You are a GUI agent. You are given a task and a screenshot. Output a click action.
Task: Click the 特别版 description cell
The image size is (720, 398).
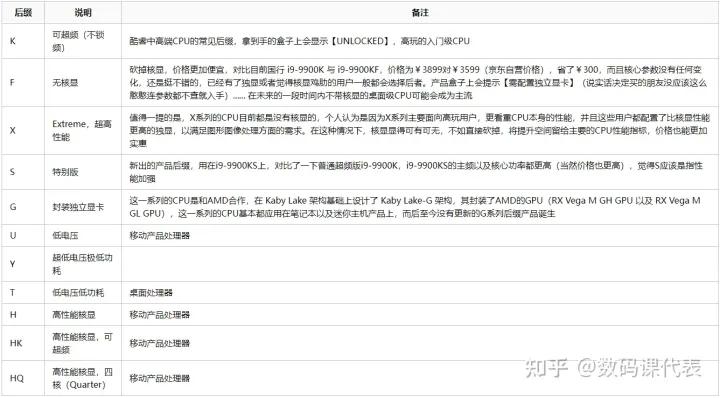[83, 172]
